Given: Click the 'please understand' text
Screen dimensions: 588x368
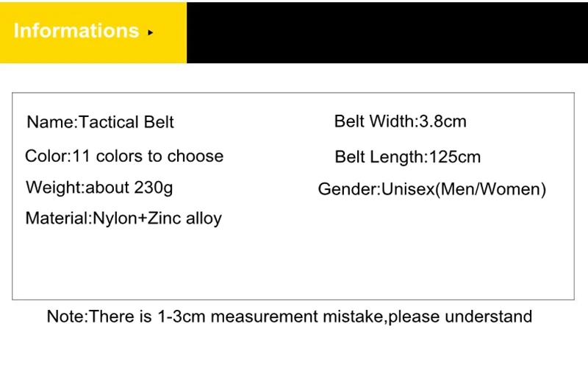Looking at the screenshot, I should 460,316.
